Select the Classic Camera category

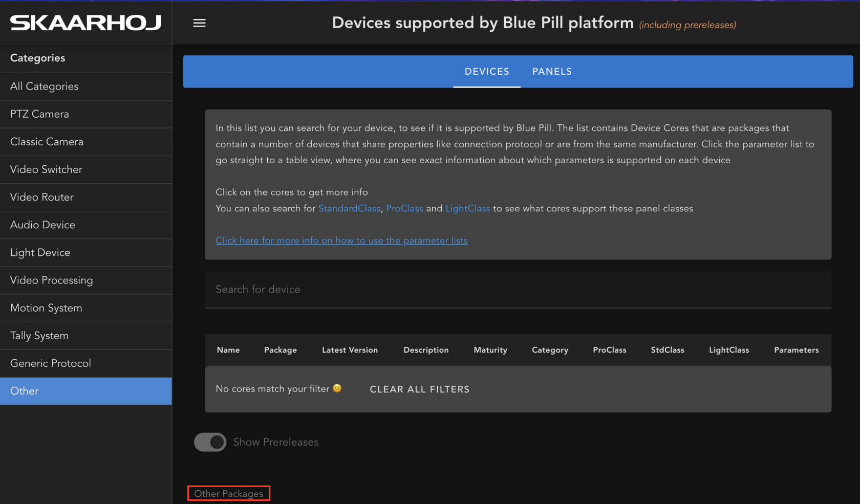[x=86, y=142]
